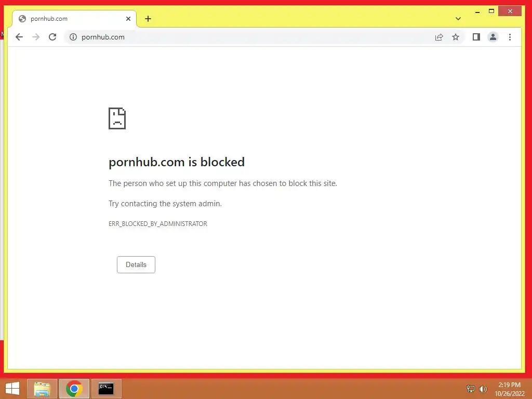Image resolution: width=532 pixels, height=399 pixels.
Task: Open a new tab with the plus button
Action: (x=148, y=19)
